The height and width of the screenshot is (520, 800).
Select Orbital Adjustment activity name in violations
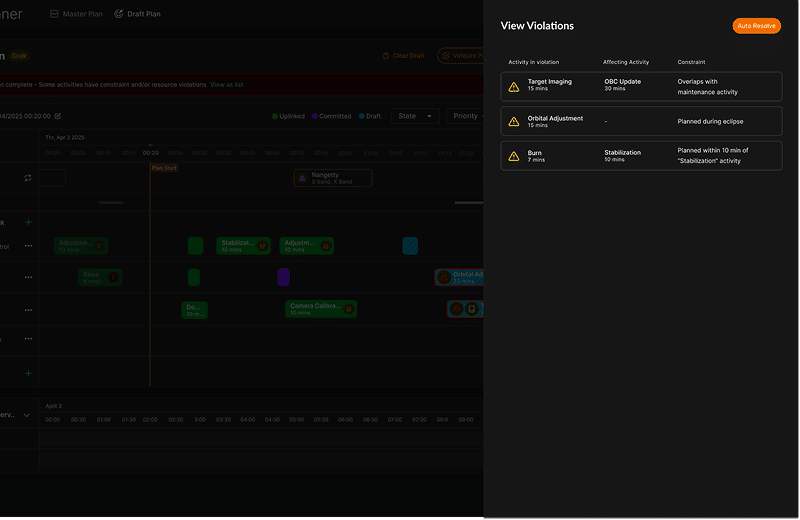555,118
